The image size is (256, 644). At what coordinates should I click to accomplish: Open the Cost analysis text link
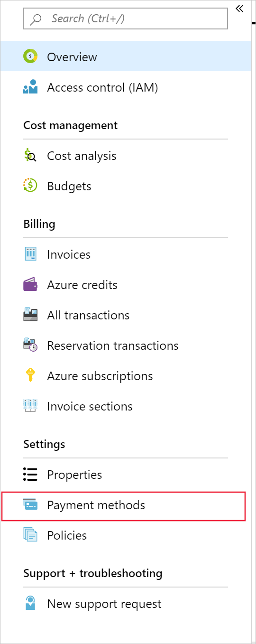tap(82, 156)
